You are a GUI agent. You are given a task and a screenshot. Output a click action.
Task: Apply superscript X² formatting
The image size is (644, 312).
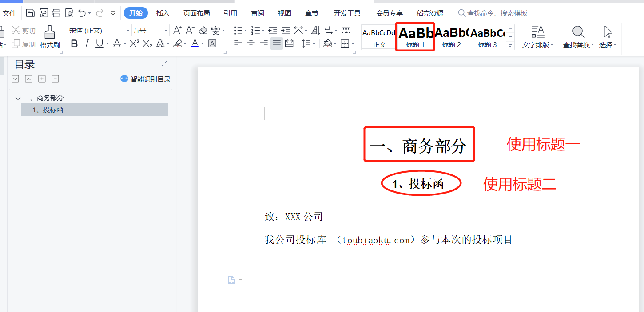[135, 43]
